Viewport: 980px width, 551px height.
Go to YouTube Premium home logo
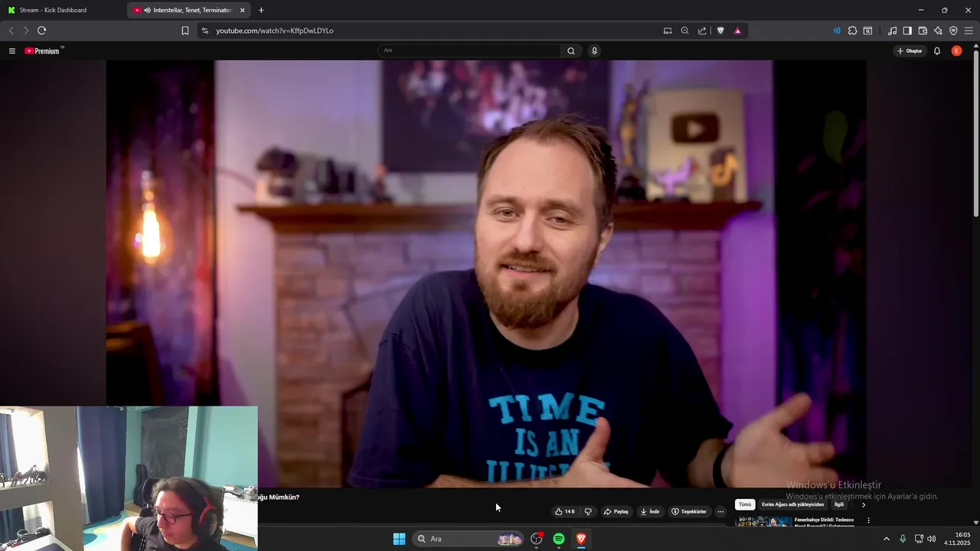(43, 51)
